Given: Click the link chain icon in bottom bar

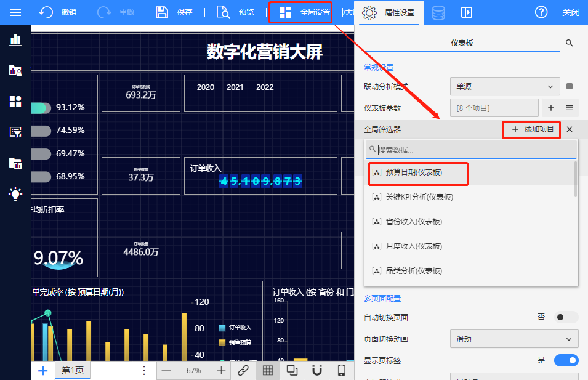Looking at the screenshot, I should click(243, 370).
